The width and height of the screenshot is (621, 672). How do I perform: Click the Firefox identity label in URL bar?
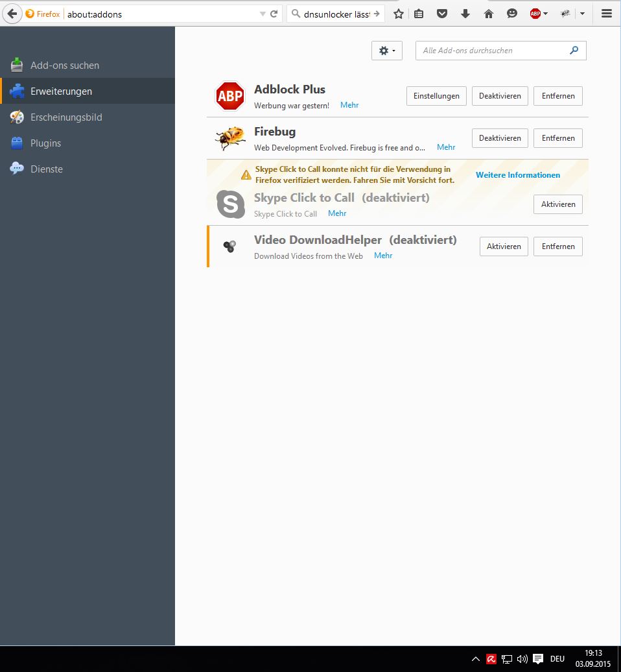[x=42, y=14]
